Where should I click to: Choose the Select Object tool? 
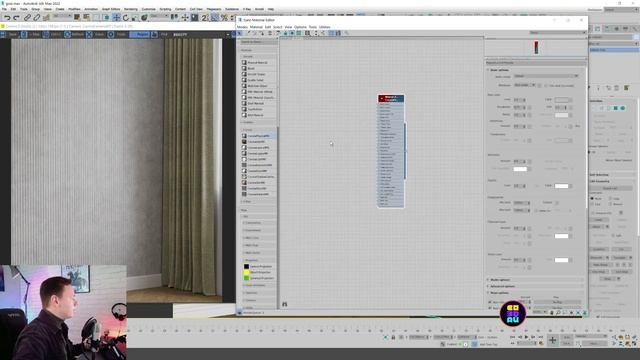(x=77, y=18)
